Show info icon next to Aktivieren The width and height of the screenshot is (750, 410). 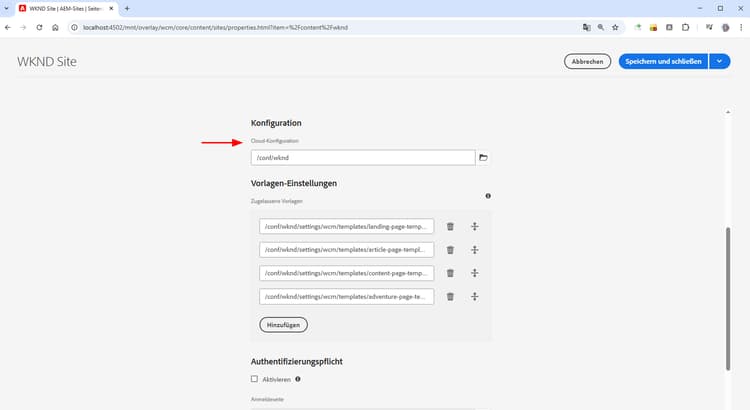coord(298,379)
